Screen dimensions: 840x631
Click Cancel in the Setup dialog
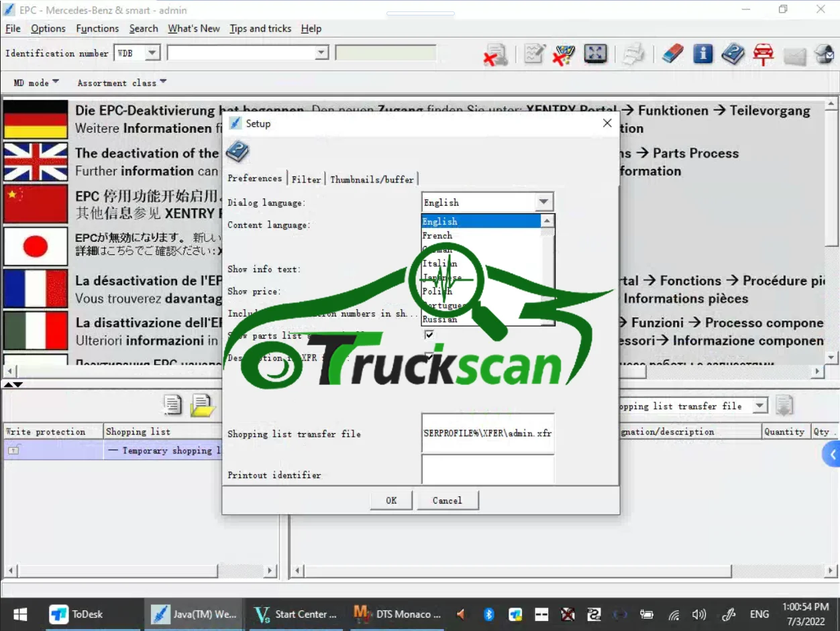tap(448, 500)
